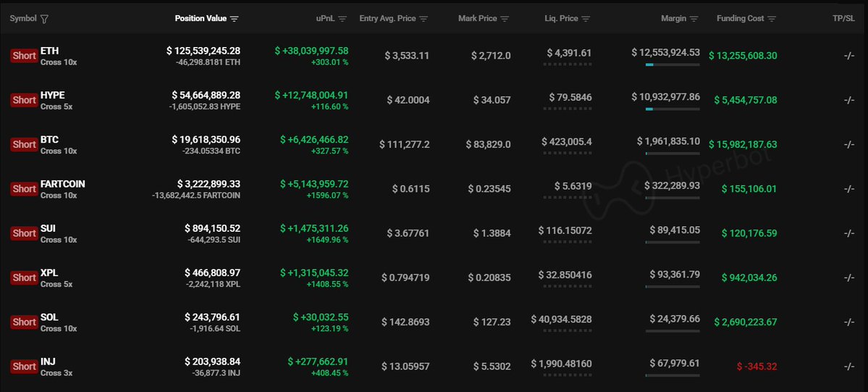Click the ETH margin usage bar

[673, 65]
